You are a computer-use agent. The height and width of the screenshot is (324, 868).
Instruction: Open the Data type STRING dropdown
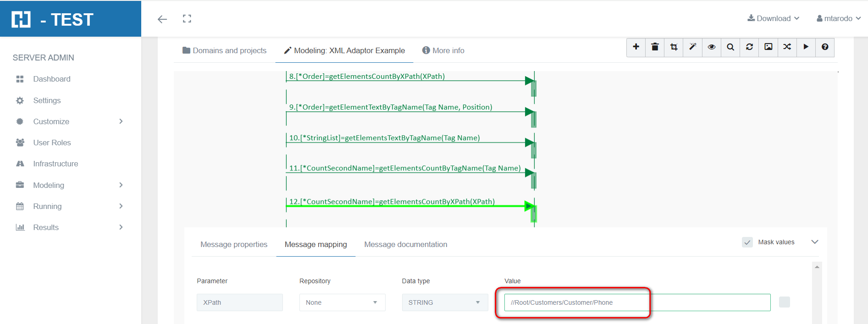444,302
